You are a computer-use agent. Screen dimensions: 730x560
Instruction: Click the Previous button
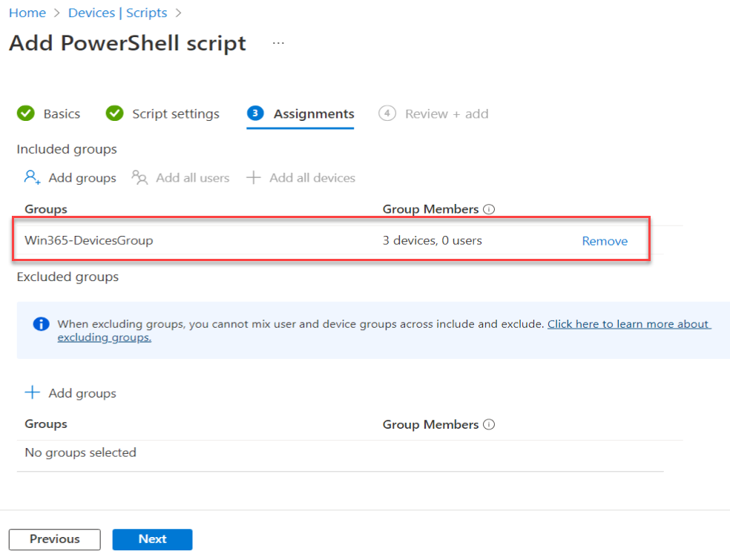(x=54, y=539)
